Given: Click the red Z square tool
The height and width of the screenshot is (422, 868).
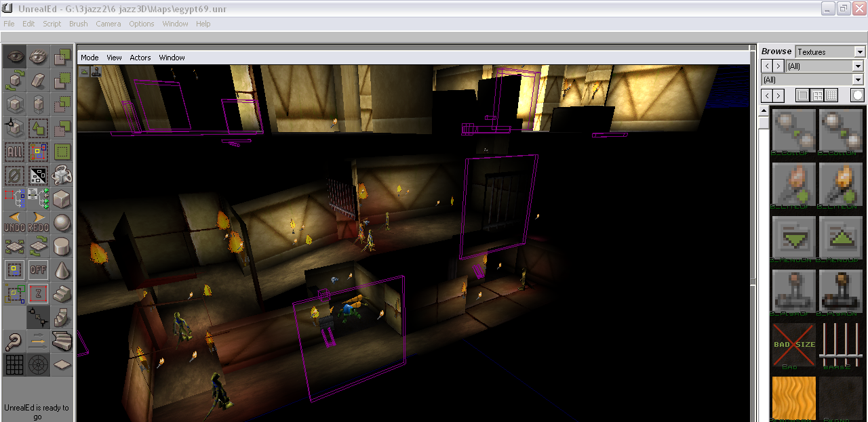Looking at the screenshot, I should (38, 294).
